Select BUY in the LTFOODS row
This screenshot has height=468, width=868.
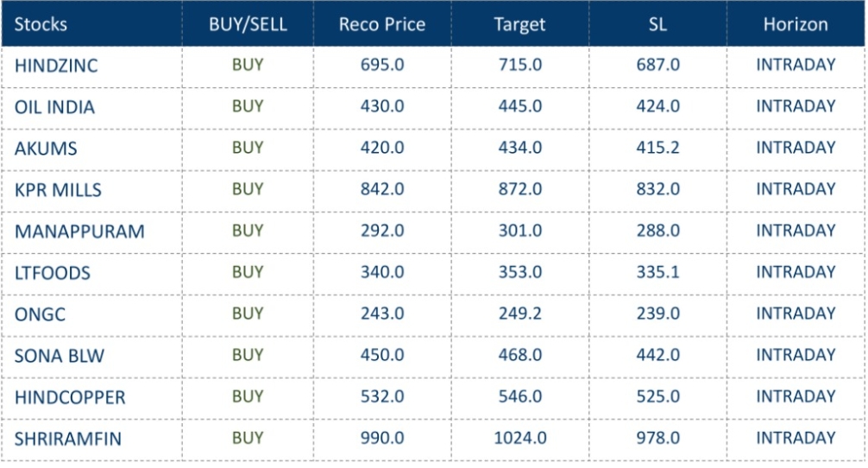click(x=248, y=272)
